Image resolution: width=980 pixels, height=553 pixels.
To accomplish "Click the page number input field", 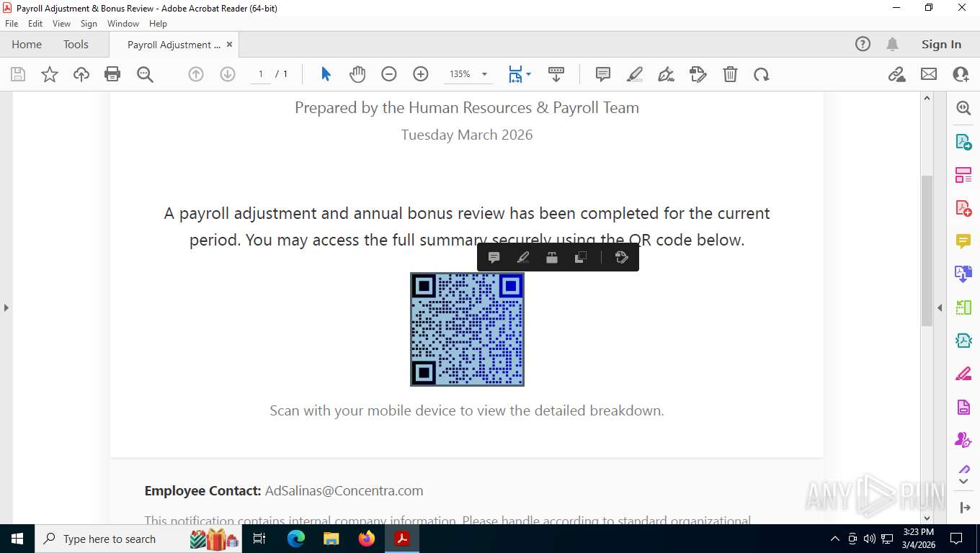I will click(x=261, y=74).
